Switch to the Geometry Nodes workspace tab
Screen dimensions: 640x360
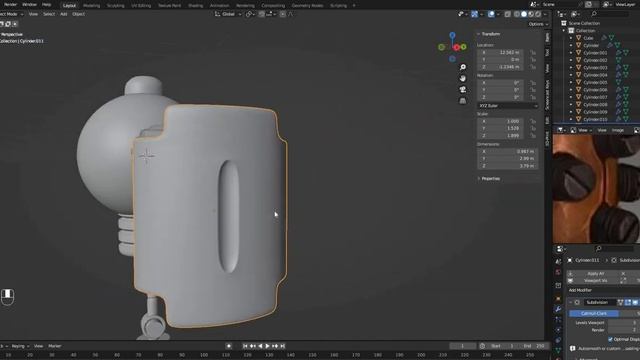tap(307, 6)
